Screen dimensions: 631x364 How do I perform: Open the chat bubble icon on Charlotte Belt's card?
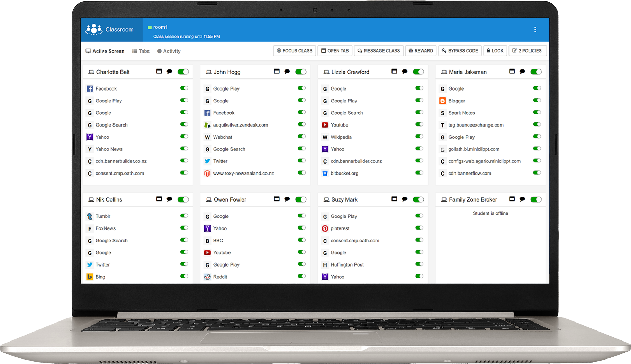pos(170,72)
